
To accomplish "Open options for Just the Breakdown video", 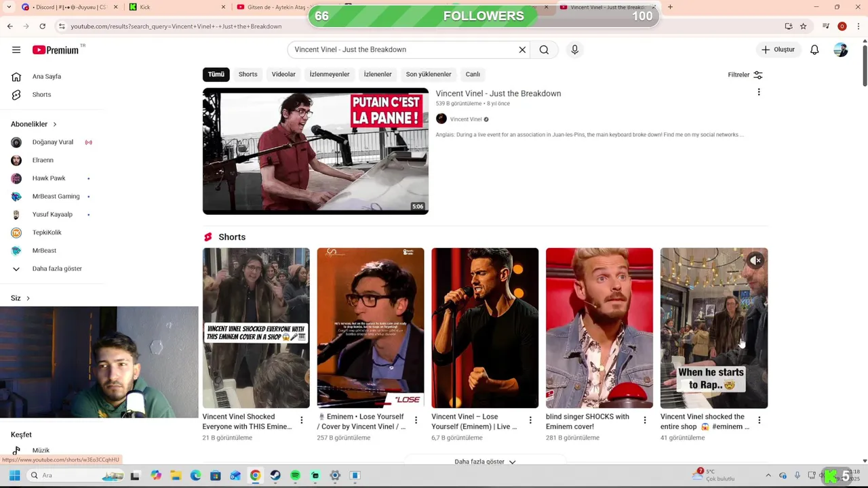I will click(x=759, y=92).
